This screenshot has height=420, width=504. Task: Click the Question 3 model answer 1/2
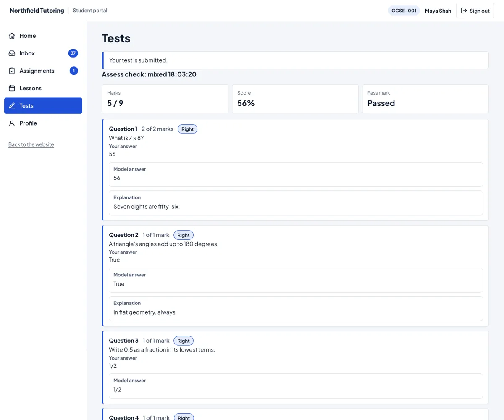pyautogui.click(x=118, y=390)
